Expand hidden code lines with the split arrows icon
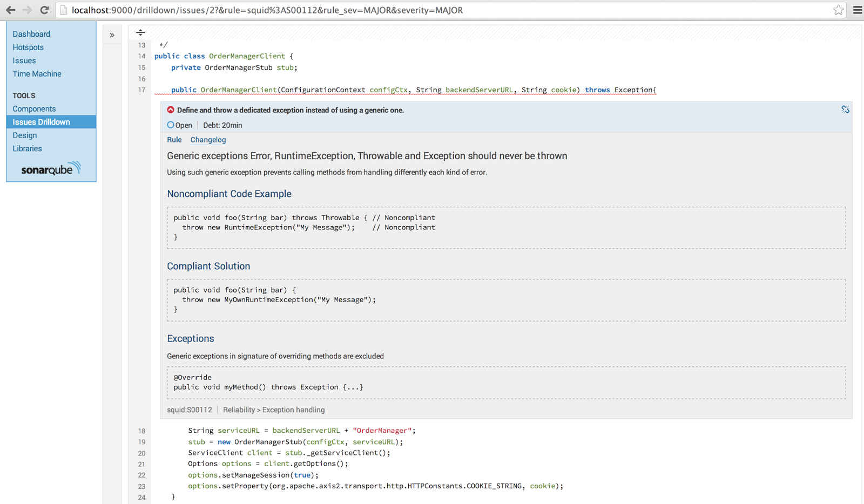864x504 pixels. 140,32
